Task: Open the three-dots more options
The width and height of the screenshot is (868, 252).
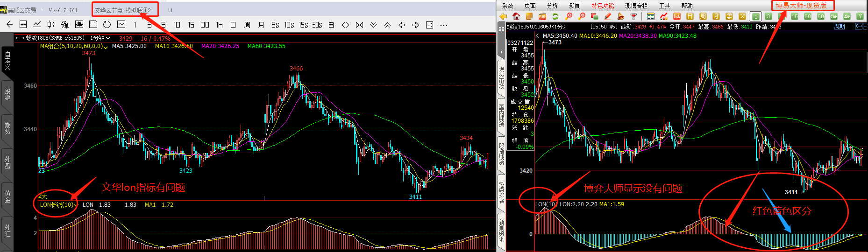Action: click(x=444, y=25)
